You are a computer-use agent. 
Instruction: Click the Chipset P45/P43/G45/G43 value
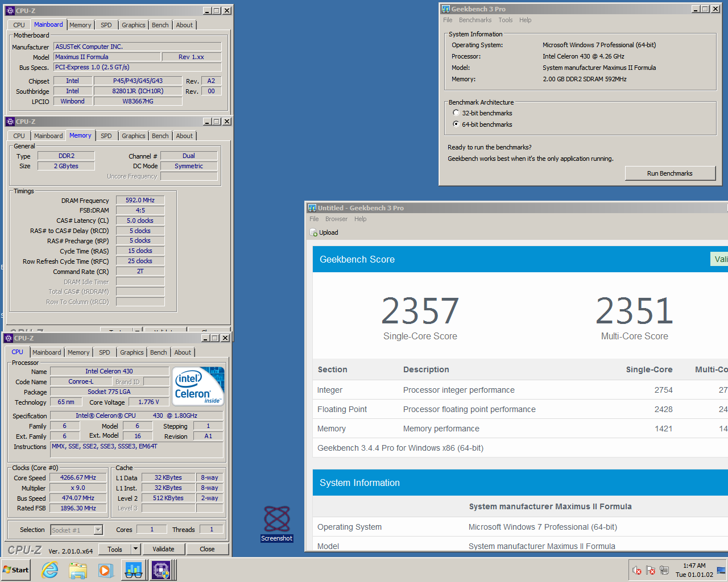coord(138,81)
